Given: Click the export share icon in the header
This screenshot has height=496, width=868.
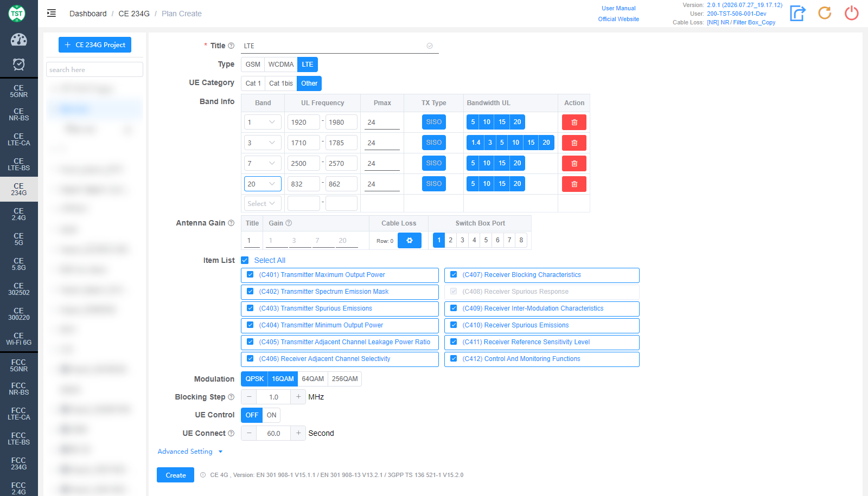Looking at the screenshot, I should [797, 13].
